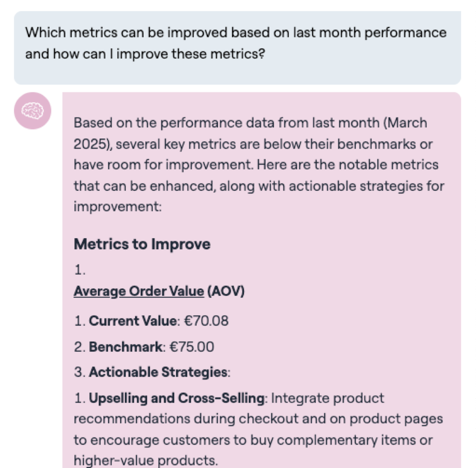Click the words 'higher-value products'
Viewport: 476px width, 468px height.
point(146,460)
